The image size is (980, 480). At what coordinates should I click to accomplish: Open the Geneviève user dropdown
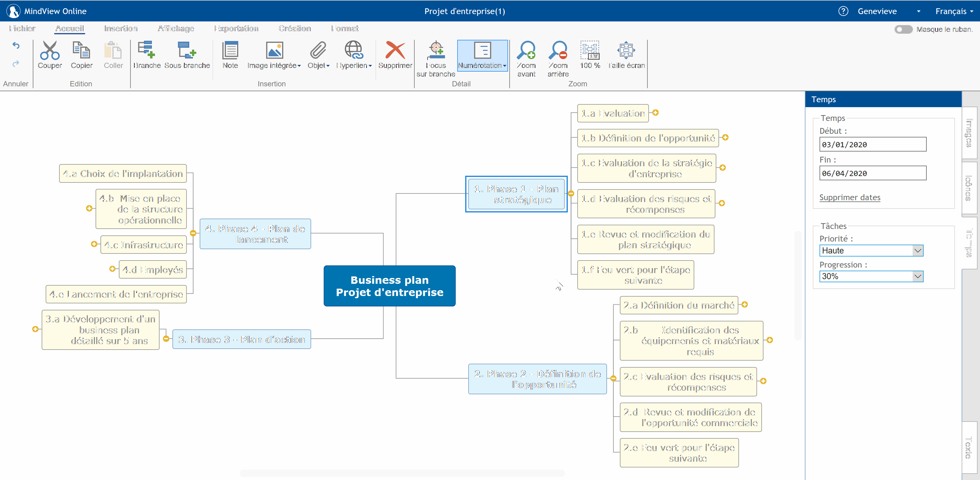(x=918, y=11)
